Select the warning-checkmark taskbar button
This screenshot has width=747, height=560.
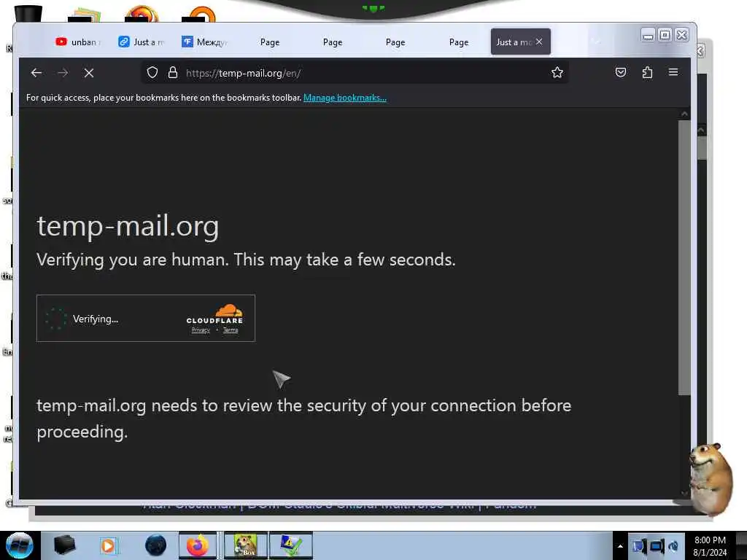[291, 545]
